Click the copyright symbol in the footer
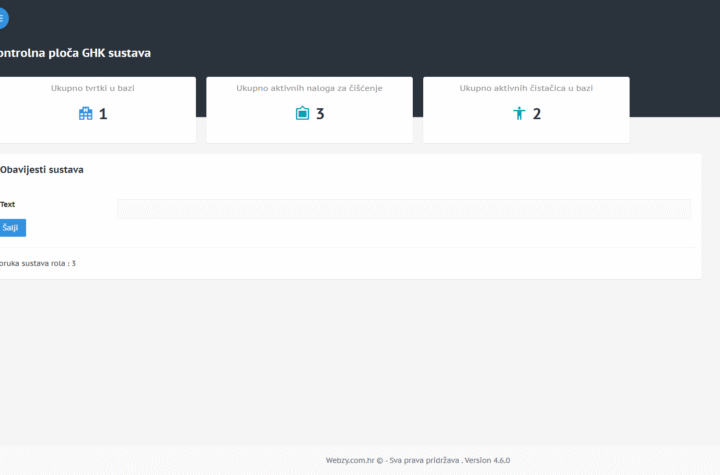The height and width of the screenshot is (475, 720). click(x=379, y=460)
